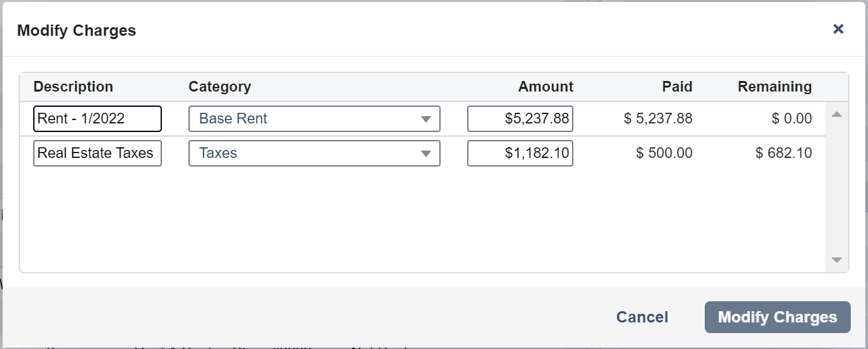Click the $ 500.00 paid value
This screenshot has height=349, width=868.
(664, 153)
